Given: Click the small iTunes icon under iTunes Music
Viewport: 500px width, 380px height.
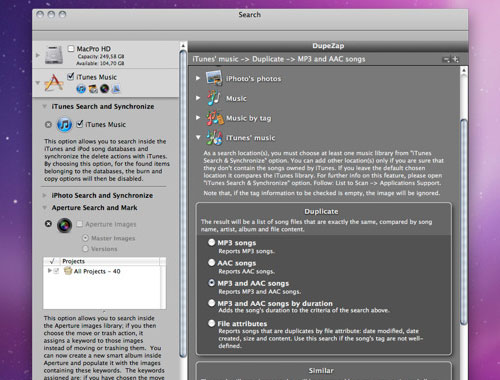Looking at the screenshot, I should (81, 89).
